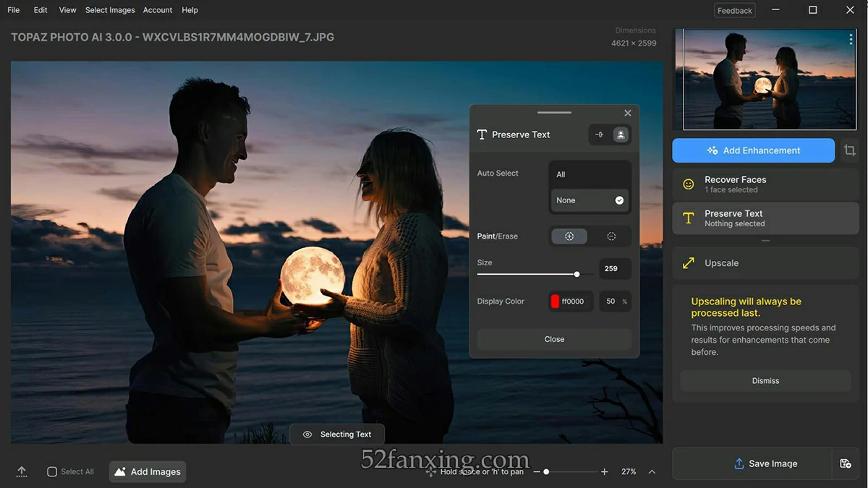This screenshot has width=868, height=488.
Task: Select the Erase brush mode
Action: pos(611,236)
